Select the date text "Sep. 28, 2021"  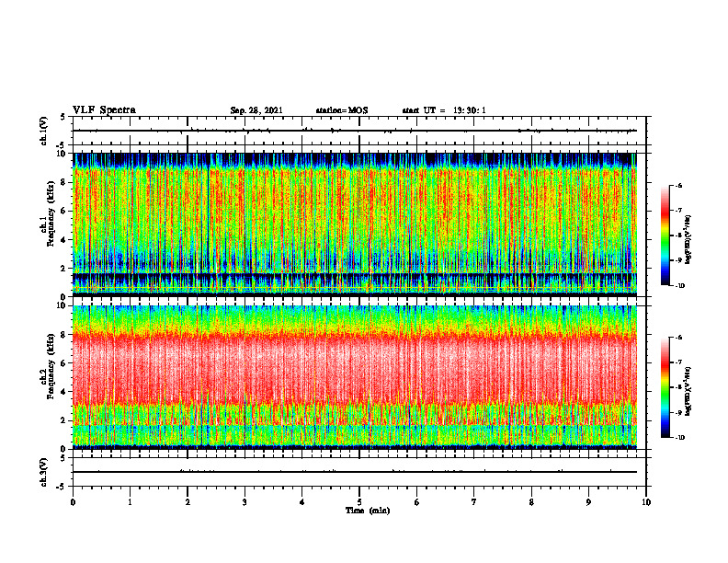click(256, 110)
